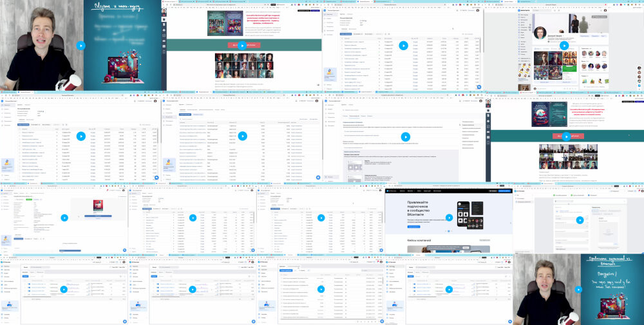Play the presenter video with blurred slide text

pyautogui.click(x=81, y=46)
